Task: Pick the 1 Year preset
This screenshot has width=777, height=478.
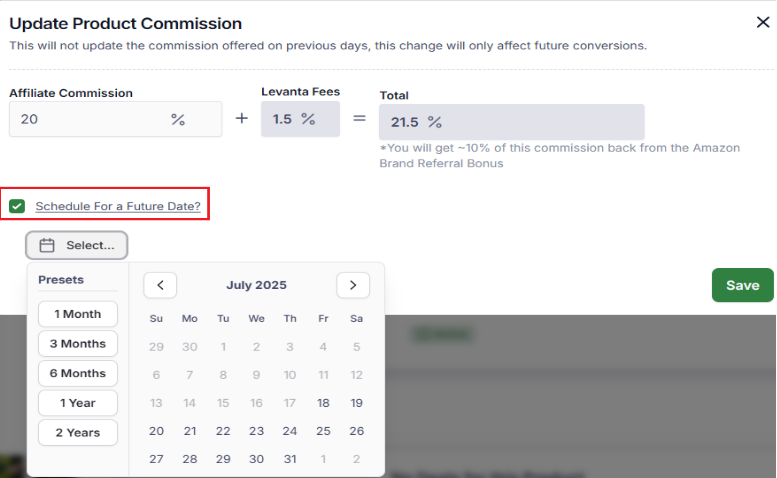Action: (x=78, y=403)
